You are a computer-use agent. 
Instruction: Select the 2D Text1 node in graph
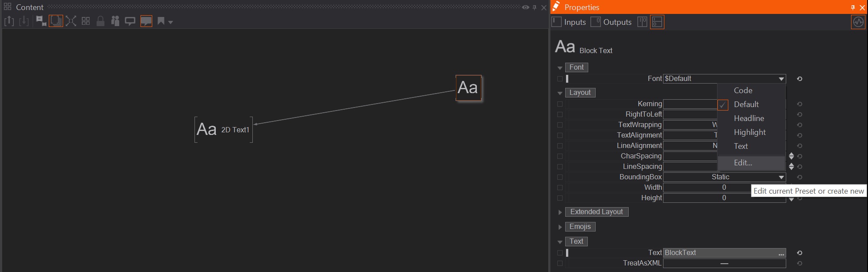click(224, 130)
